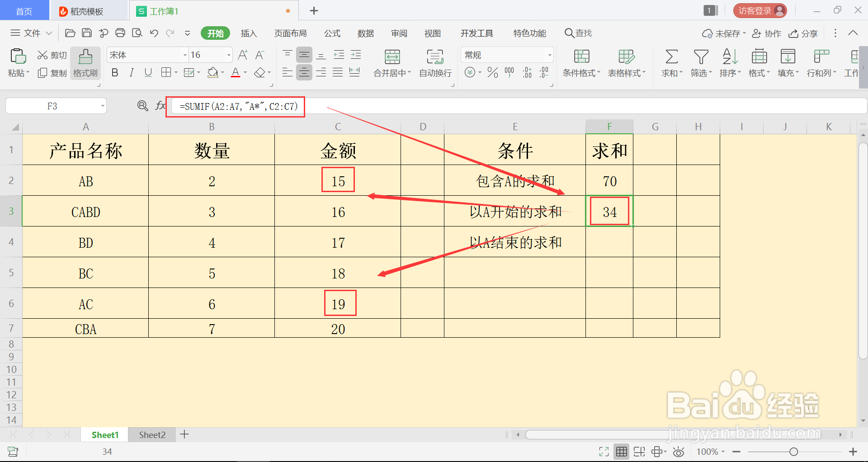Toggle horizontal center alignment

pyautogui.click(x=304, y=72)
